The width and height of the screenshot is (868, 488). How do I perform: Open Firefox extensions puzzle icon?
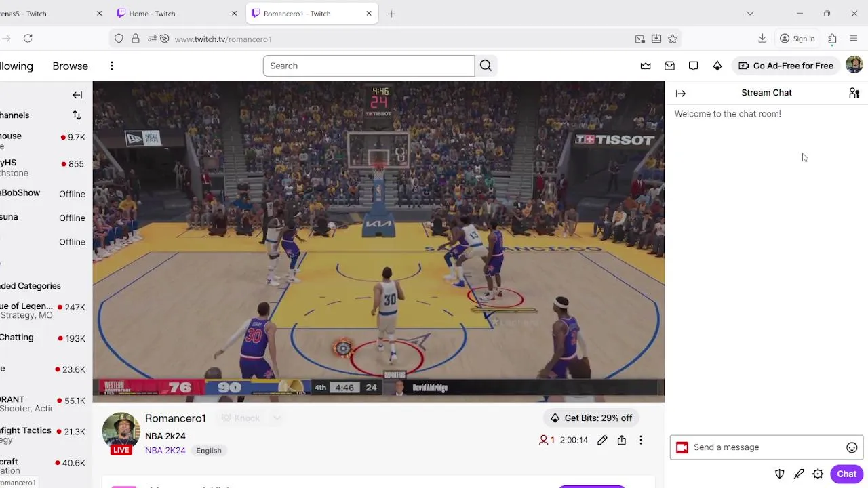[x=832, y=39]
